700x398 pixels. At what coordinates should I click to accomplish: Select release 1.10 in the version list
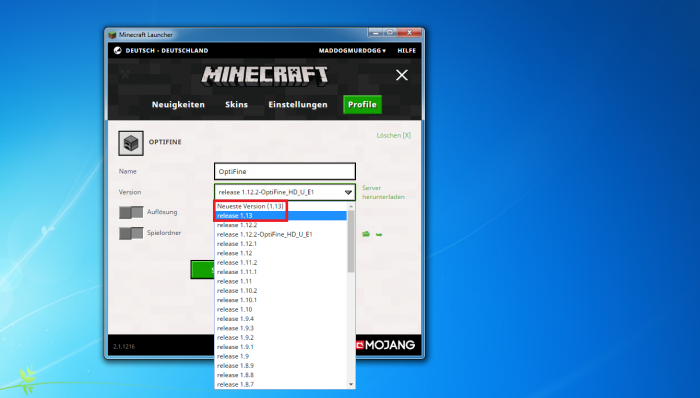pos(281,309)
